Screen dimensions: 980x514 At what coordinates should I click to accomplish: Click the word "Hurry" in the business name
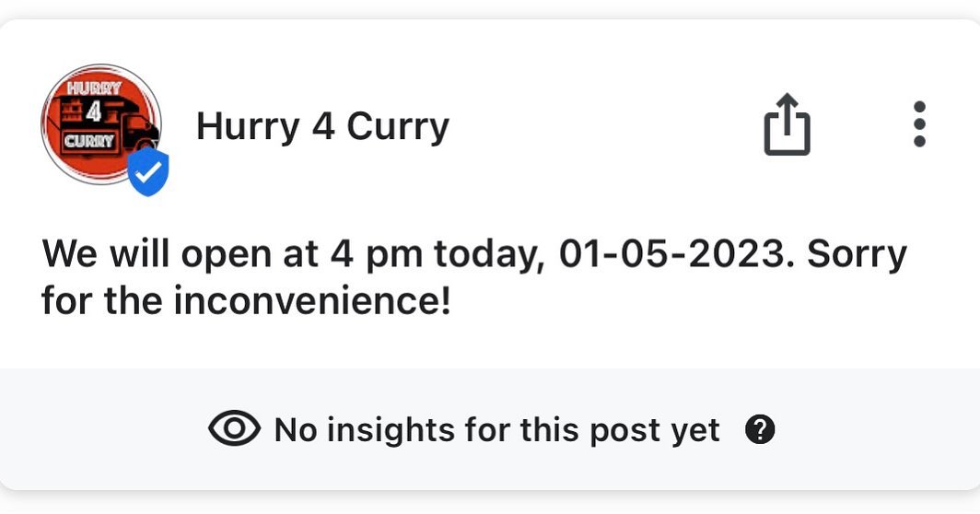(x=248, y=126)
